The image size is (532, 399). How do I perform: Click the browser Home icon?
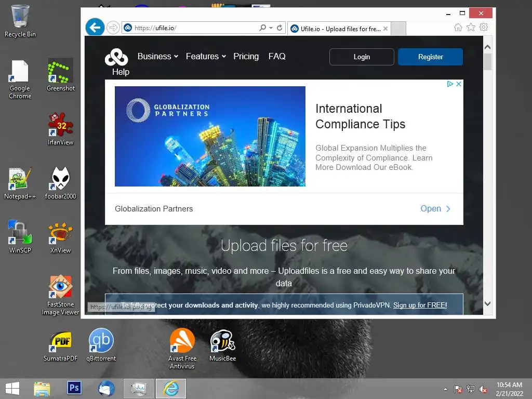pyautogui.click(x=458, y=27)
